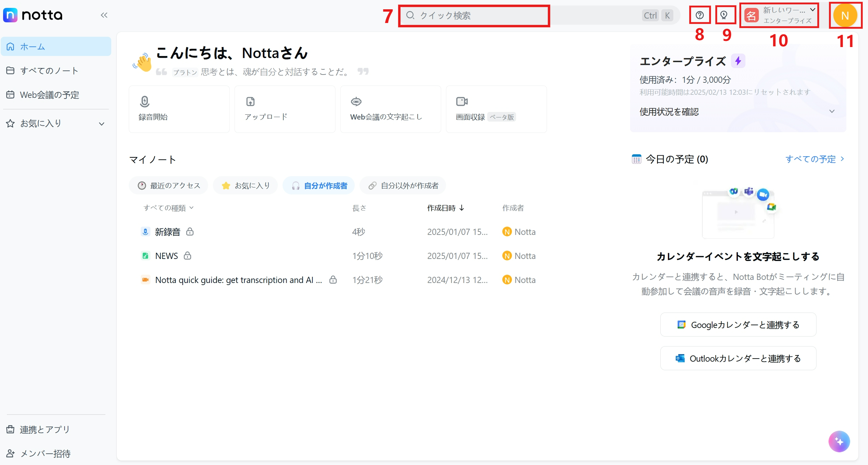Open the Notta quick guide note
868x465 pixels.
239,280
